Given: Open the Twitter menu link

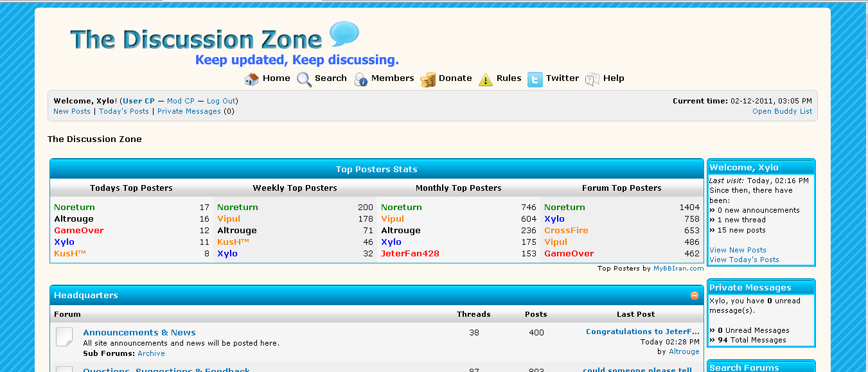Looking at the screenshot, I should [x=562, y=78].
